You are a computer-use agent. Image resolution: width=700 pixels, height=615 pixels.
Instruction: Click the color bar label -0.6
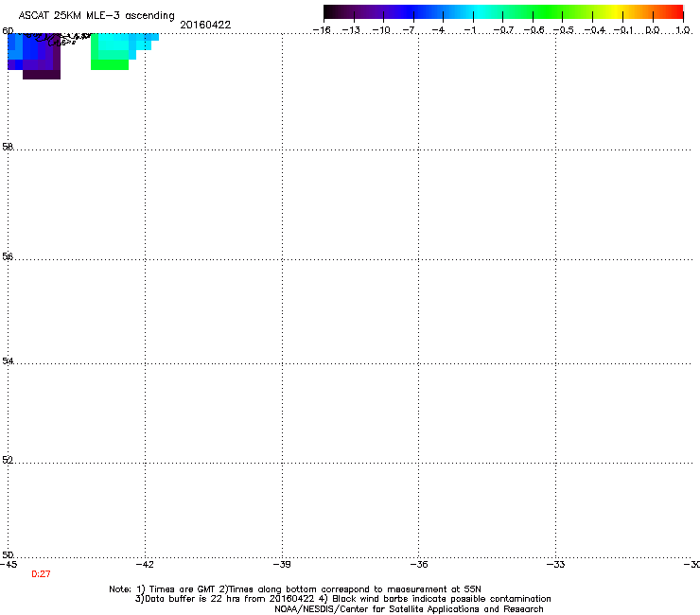[x=534, y=30]
